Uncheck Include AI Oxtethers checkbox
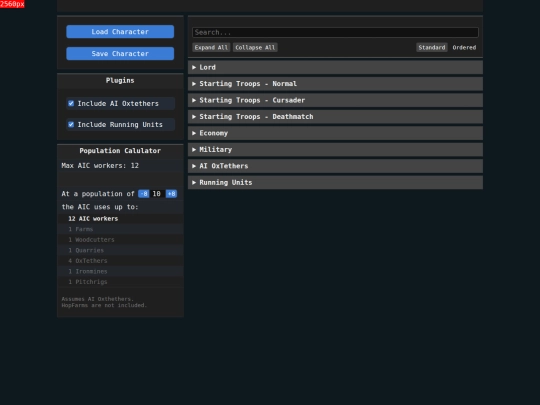 click(x=71, y=103)
